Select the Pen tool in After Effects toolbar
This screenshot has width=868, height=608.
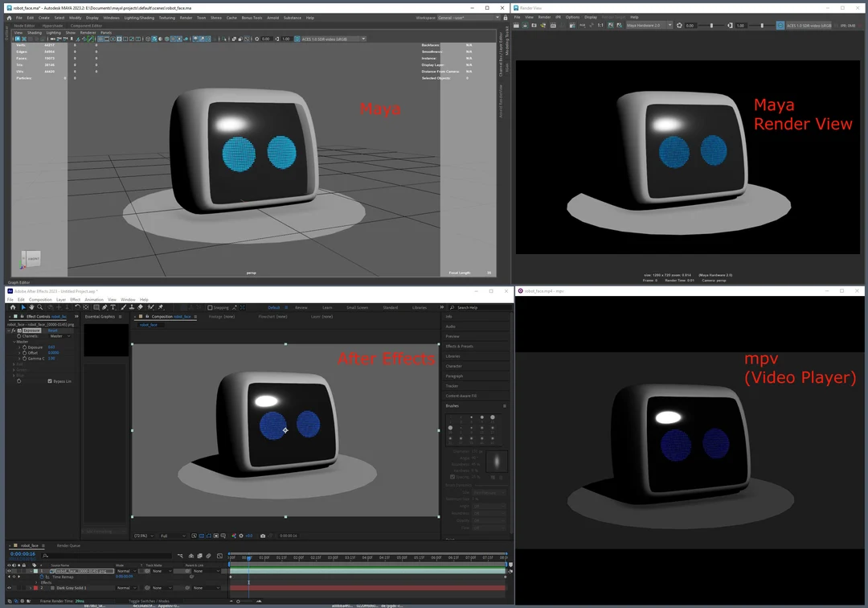click(104, 307)
